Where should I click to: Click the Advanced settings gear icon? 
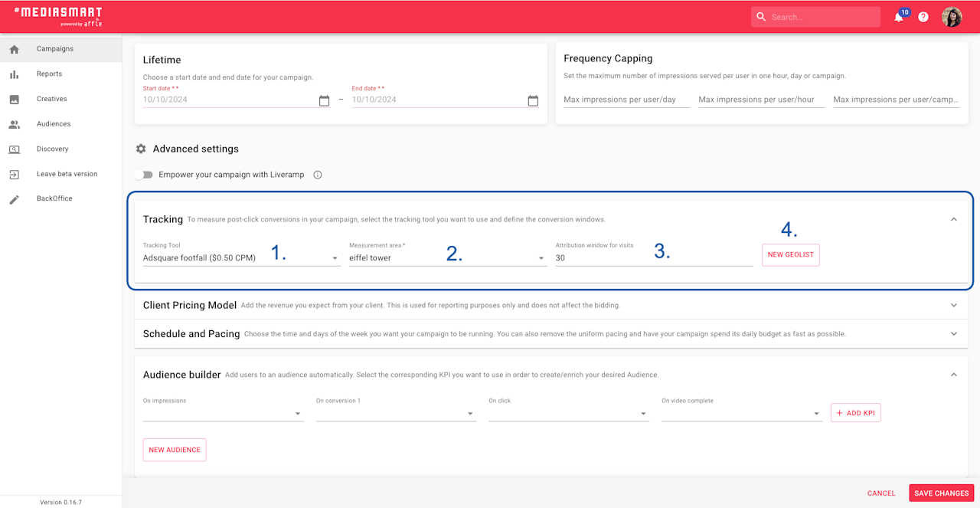141,149
